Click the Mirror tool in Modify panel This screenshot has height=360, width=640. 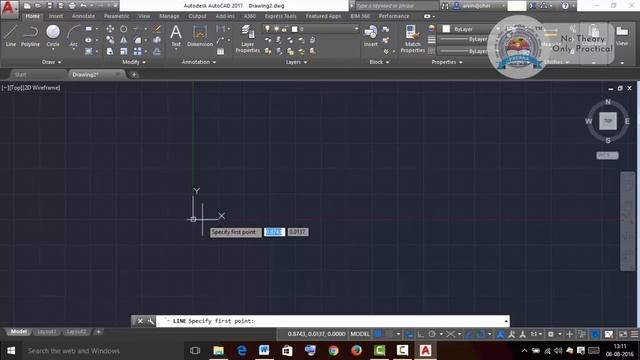(x=123, y=40)
